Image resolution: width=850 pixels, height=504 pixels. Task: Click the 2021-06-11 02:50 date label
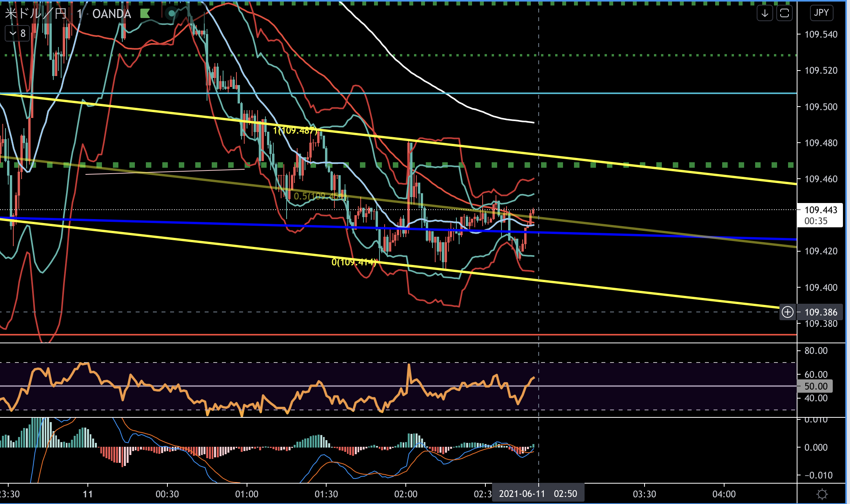(x=538, y=493)
